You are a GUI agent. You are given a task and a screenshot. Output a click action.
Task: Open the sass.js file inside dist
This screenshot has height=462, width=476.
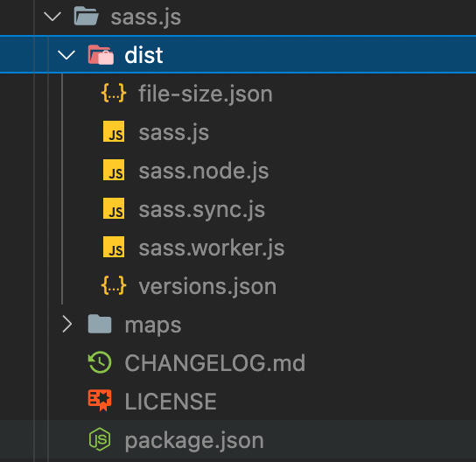pyautogui.click(x=173, y=133)
